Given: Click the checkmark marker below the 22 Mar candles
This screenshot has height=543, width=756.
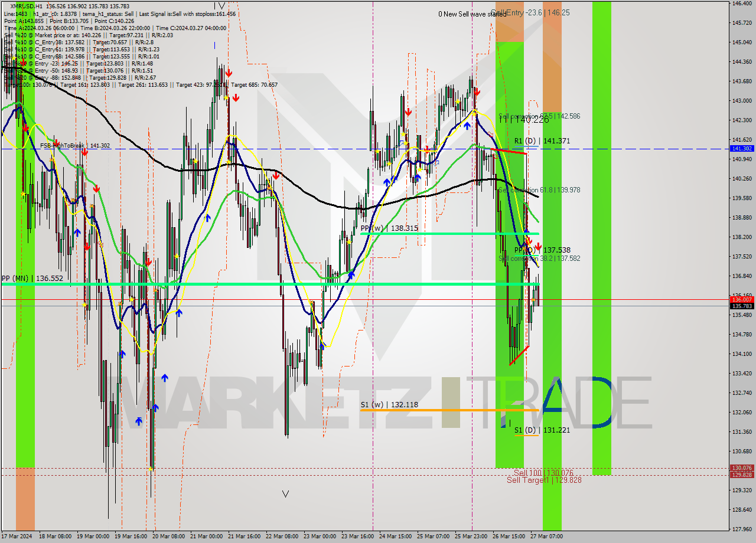Looking at the screenshot, I should pos(286,493).
